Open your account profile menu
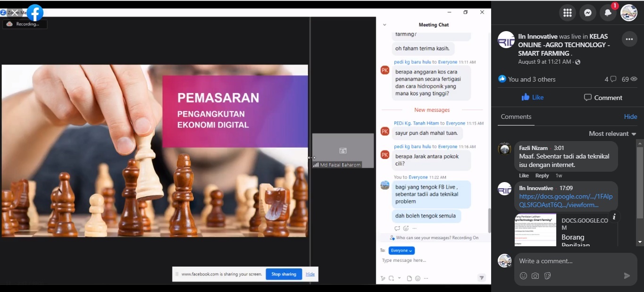 pyautogui.click(x=628, y=13)
